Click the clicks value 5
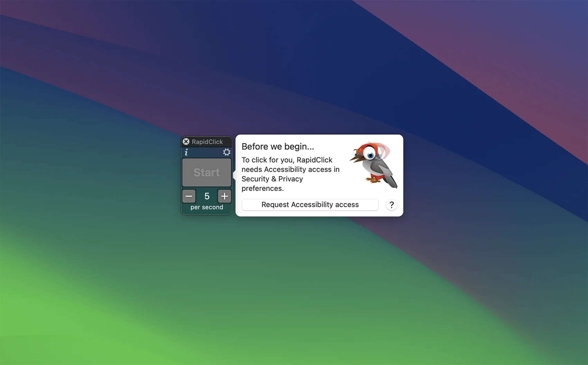 coord(207,196)
